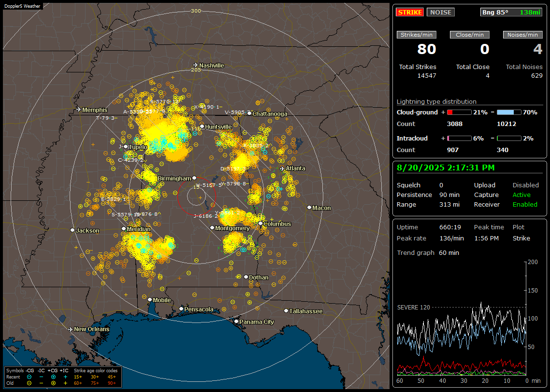Click the Columbus city marker
This screenshot has height=392, width=550.
pos(261,223)
